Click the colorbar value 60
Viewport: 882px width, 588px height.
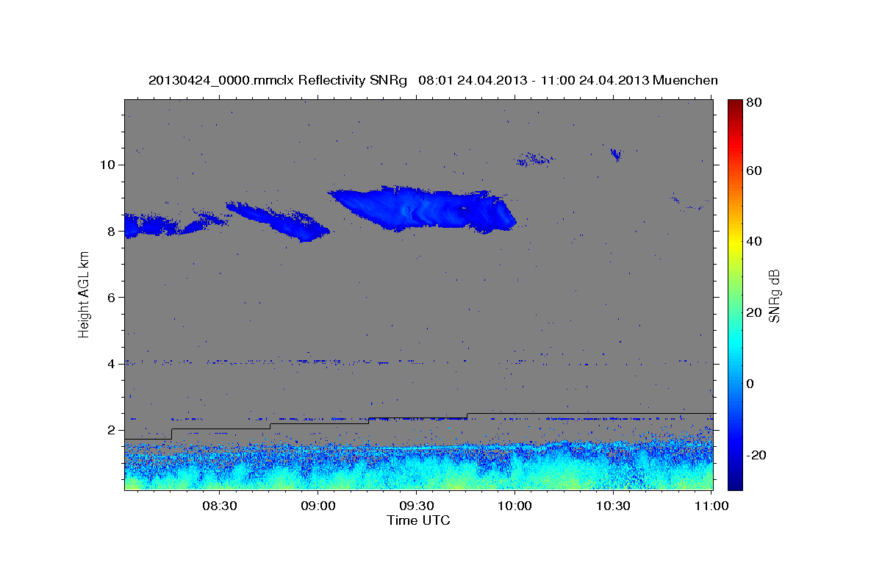click(754, 171)
